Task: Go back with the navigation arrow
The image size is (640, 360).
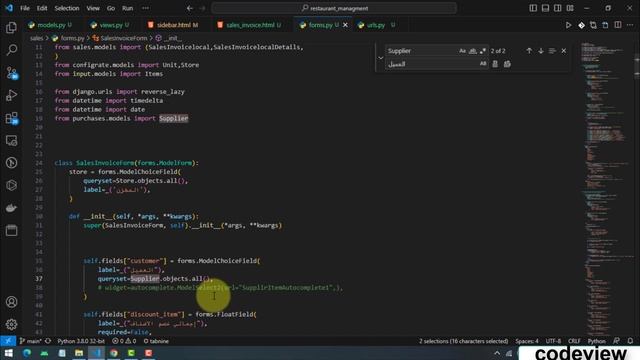Action: point(190,8)
